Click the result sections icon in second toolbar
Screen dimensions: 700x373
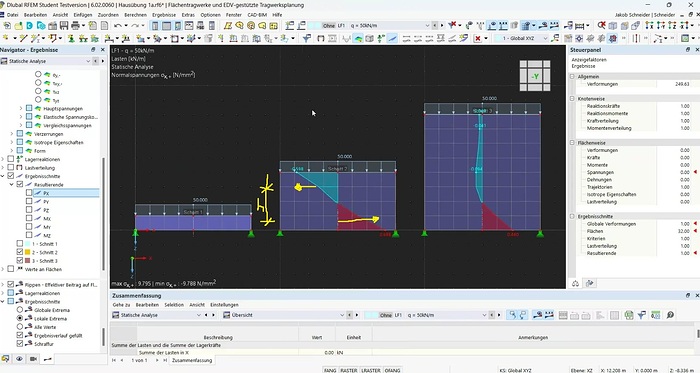pos(392,38)
